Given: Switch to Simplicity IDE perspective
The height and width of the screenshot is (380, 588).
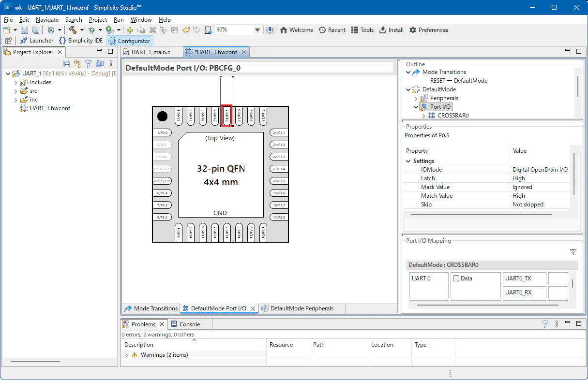Looking at the screenshot, I should [x=81, y=41].
